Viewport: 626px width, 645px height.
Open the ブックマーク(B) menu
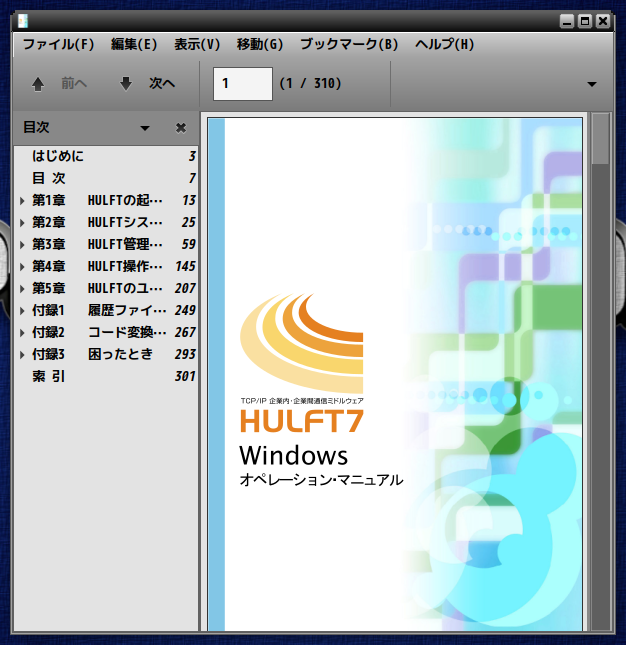click(349, 44)
